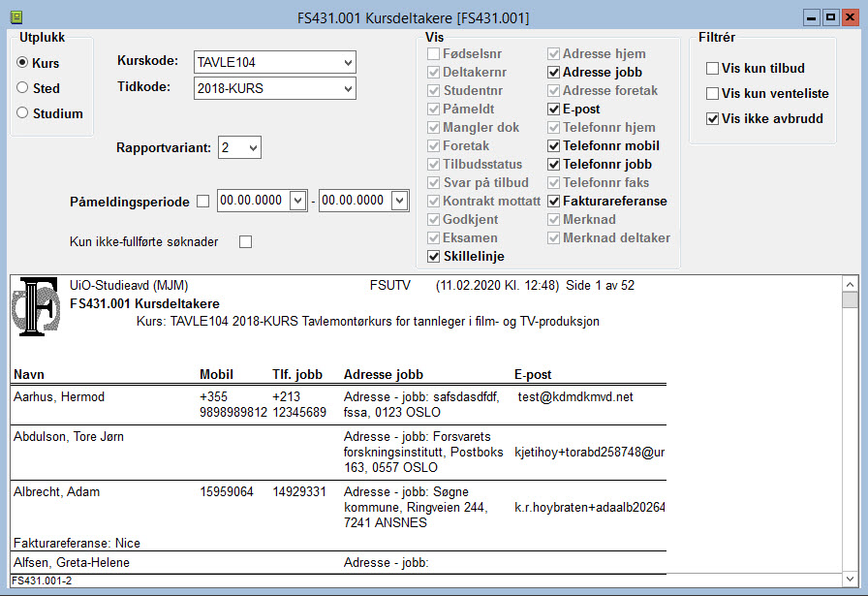Screen dimensions: 868x596
Task: Click the Telefonnr faks checkbox
Action: [x=553, y=183]
